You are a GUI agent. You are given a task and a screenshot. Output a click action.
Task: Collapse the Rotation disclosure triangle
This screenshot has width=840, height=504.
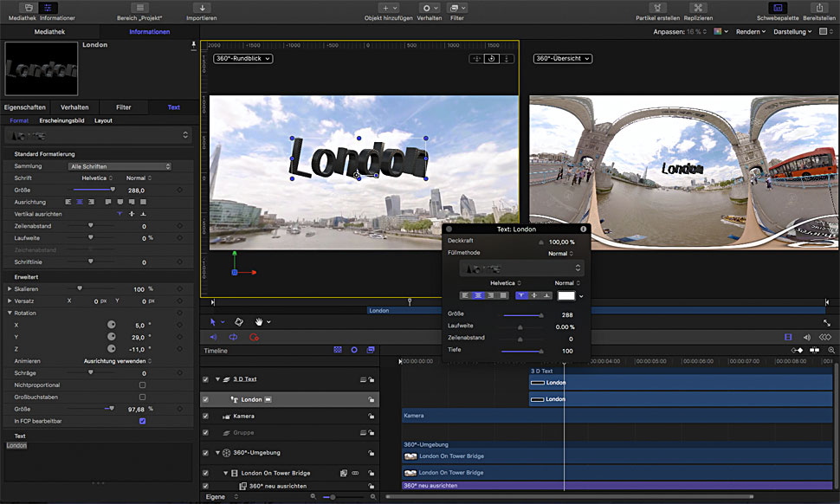point(10,313)
